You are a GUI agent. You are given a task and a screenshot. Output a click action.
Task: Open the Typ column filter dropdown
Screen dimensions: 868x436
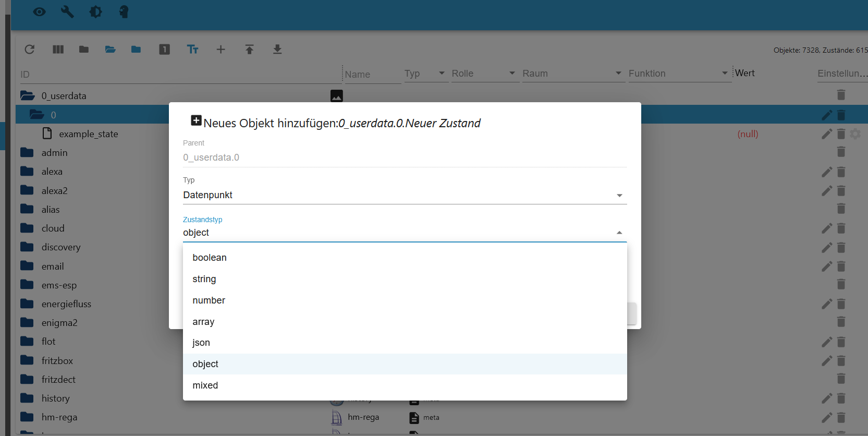pyautogui.click(x=425, y=74)
